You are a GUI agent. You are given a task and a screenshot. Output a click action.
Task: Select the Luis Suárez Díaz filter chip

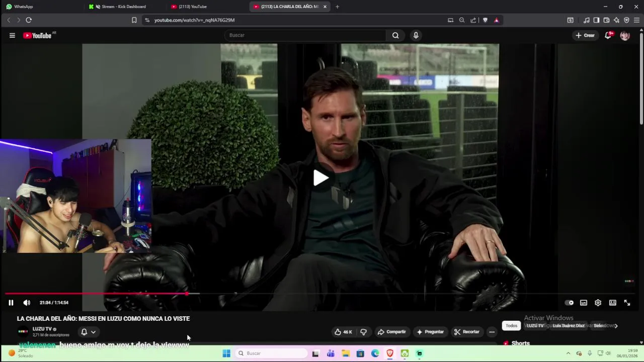(x=569, y=326)
